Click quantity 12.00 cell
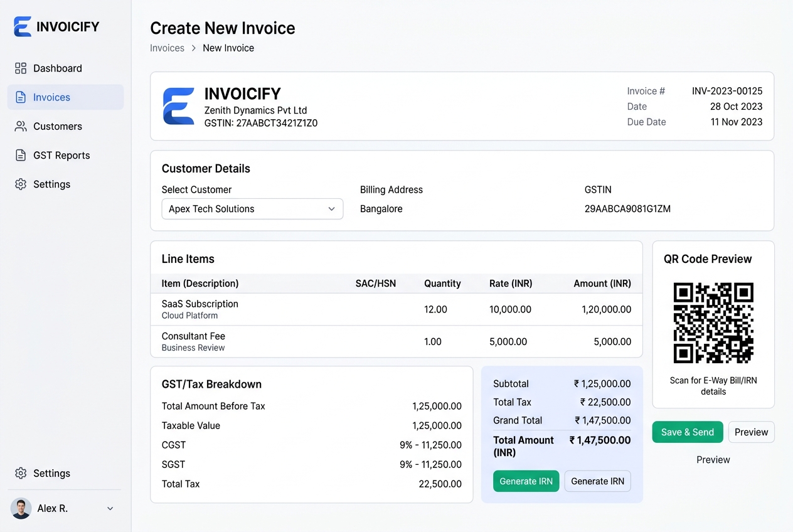Image resolution: width=793 pixels, height=532 pixels. [435, 309]
